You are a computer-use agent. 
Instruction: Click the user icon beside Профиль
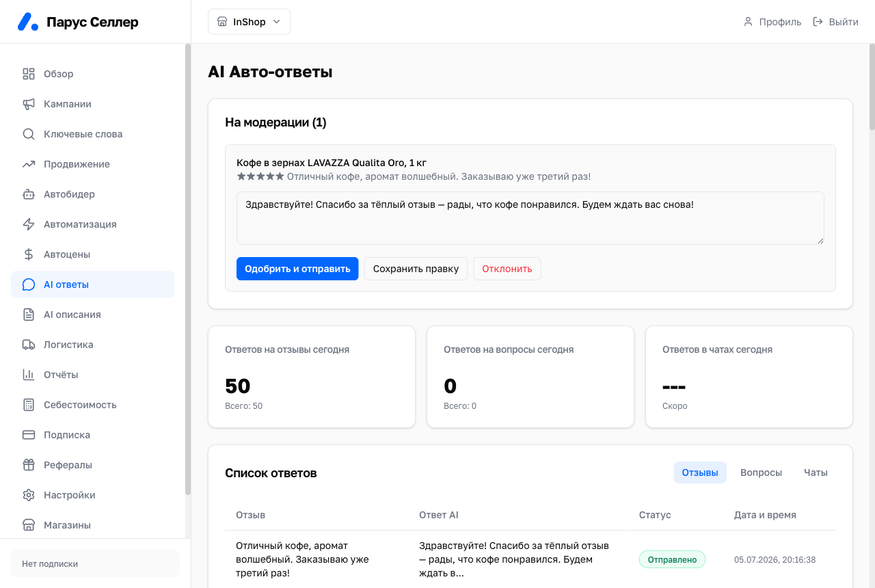(x=748, y=22)
